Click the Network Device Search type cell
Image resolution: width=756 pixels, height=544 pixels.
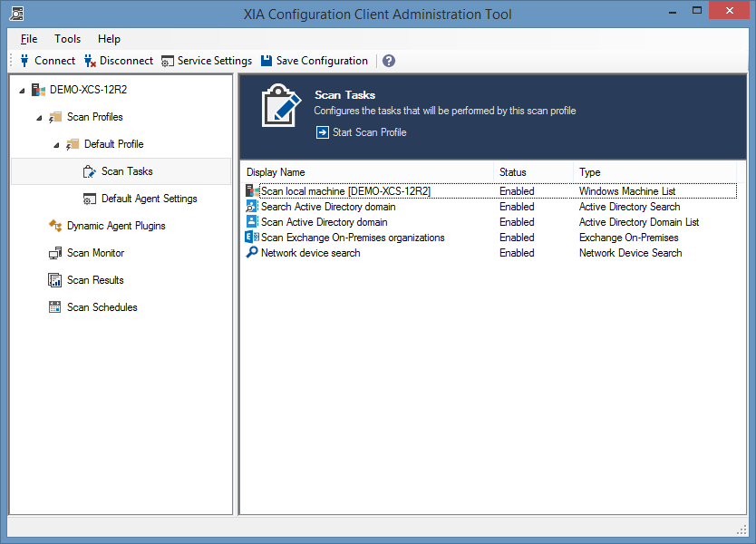click(x=631, y=253)
